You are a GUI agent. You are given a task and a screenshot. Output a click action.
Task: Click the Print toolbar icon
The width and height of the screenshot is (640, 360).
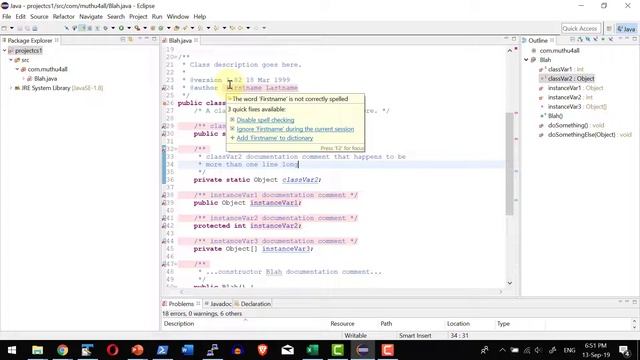click(35, 28)
